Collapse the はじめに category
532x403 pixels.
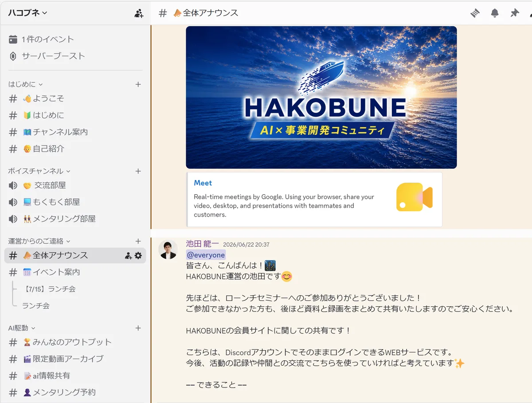tap(25, 84)
